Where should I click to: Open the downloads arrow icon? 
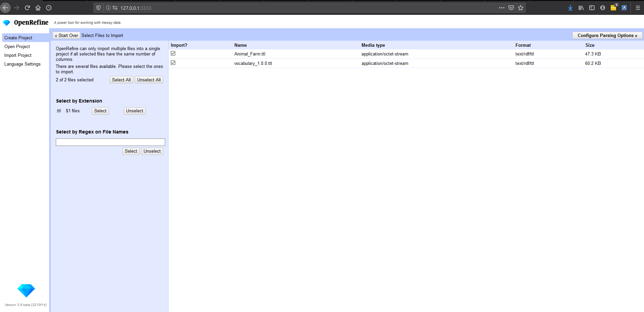point(570,8)
